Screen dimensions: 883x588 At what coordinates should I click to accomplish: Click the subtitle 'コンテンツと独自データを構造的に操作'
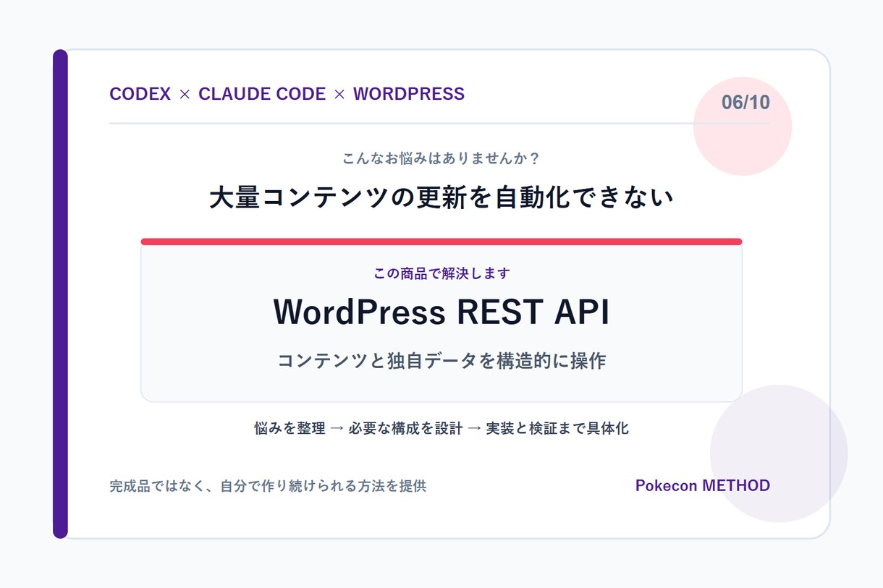point(441,361)
